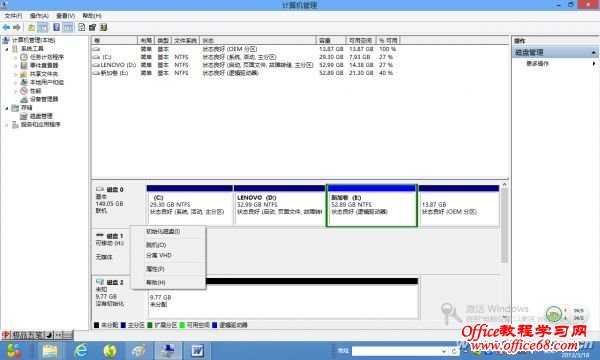
Task: Click the light green 可用空间 legend swatch
Action: [x=182, y=325]
